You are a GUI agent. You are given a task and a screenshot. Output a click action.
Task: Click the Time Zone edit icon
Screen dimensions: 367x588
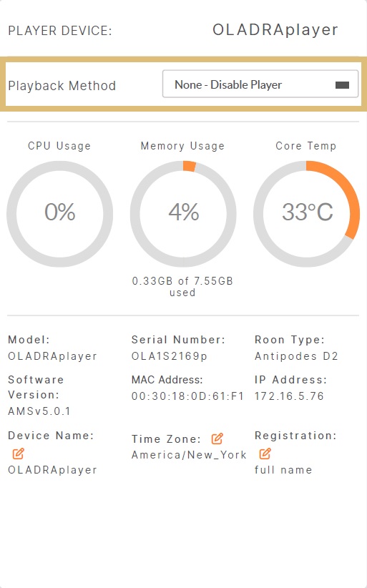tap(217, 438)
